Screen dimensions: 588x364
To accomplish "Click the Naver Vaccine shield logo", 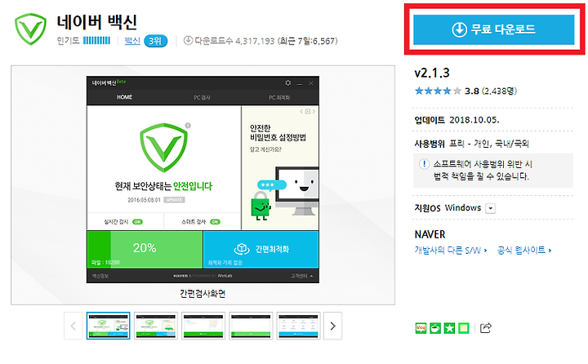I will (x=30, y=29).
